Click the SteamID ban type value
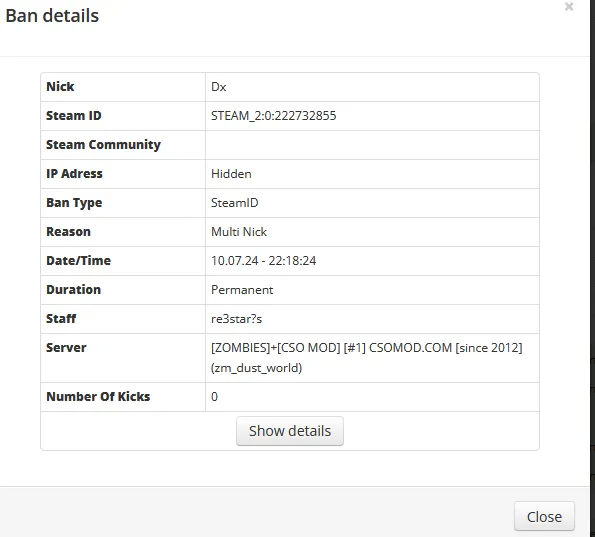595x537 pixels. (x=235, y=203)
